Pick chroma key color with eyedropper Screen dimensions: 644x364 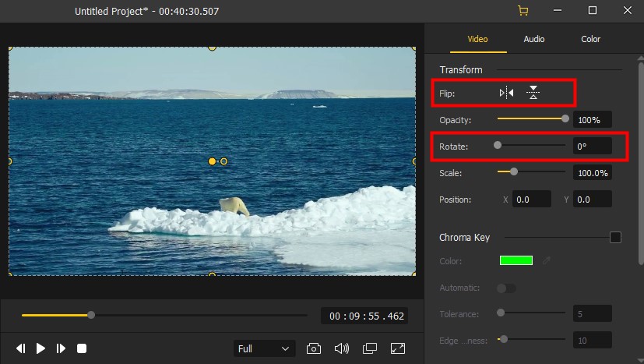tap(546, 260)
